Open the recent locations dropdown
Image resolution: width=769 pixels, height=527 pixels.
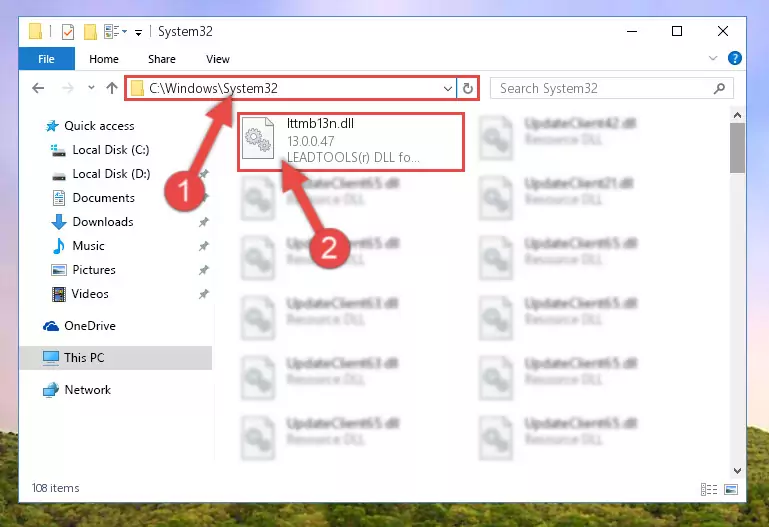pos(91,88)
